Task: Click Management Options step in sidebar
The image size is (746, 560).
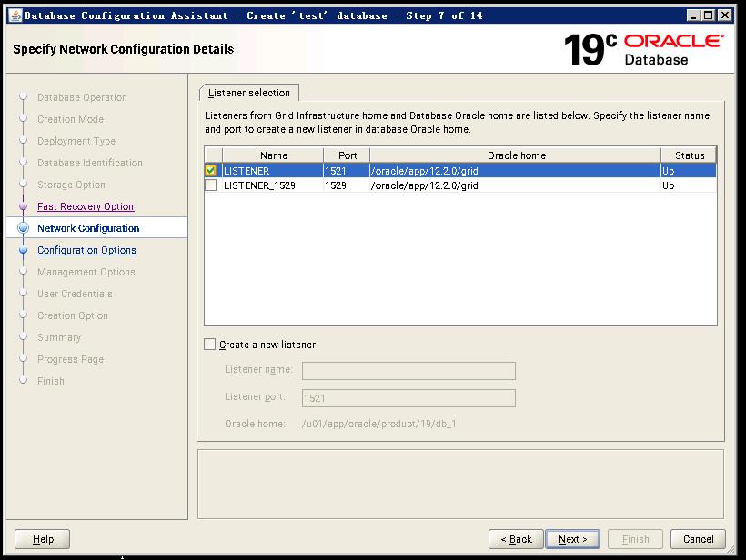Action: tap(86, 272)
